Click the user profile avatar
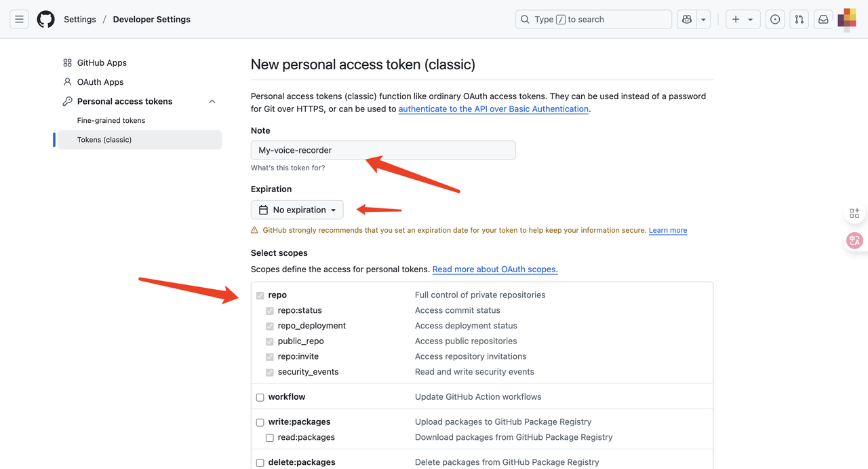Screen dimensions: 868x469 coord(847,20)
